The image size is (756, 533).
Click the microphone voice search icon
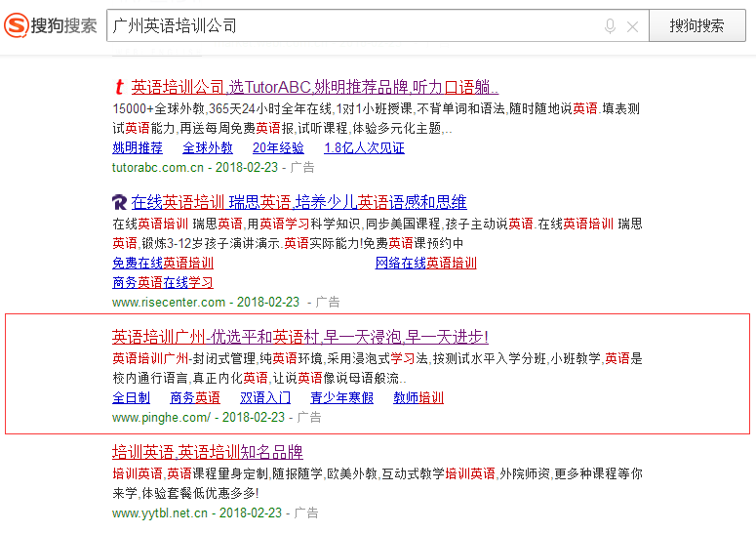point(610,26)
